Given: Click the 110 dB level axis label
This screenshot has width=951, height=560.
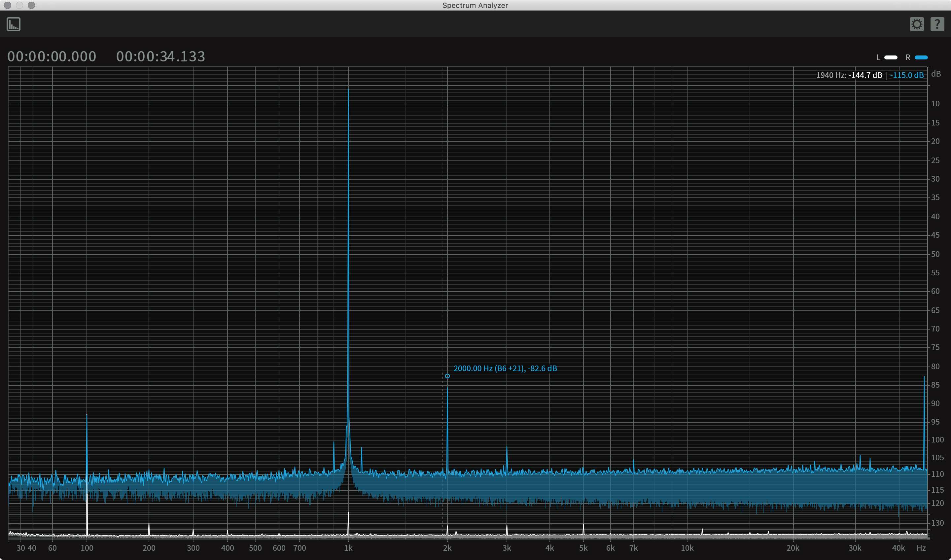Looking at the screenshot, I should (937, 474).
